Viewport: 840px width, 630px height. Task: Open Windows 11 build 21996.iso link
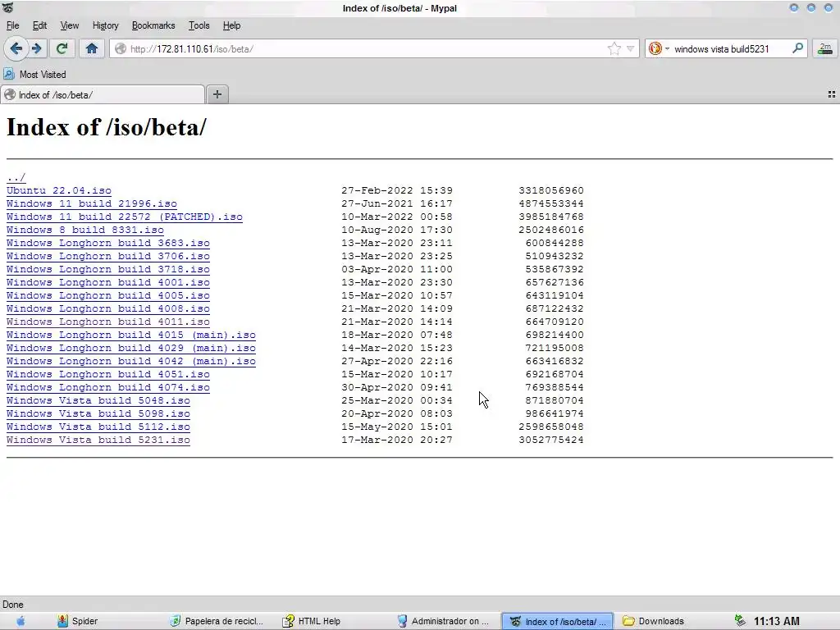92,203
